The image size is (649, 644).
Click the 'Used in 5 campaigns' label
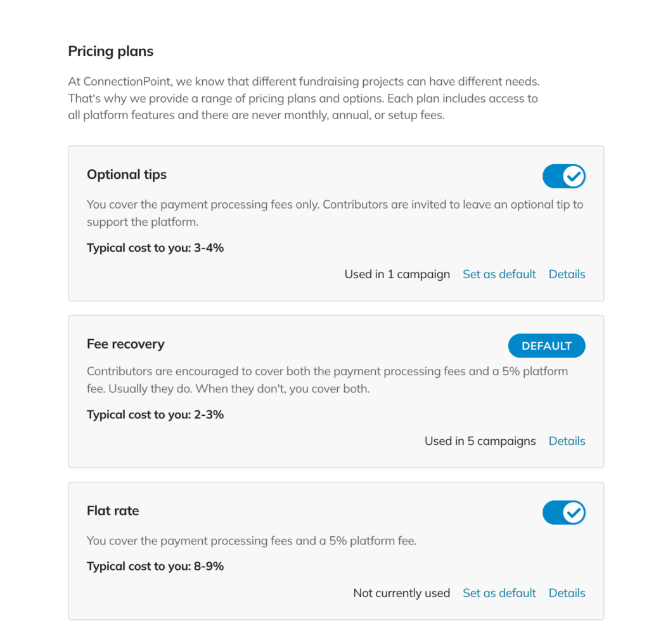(480, 441)
